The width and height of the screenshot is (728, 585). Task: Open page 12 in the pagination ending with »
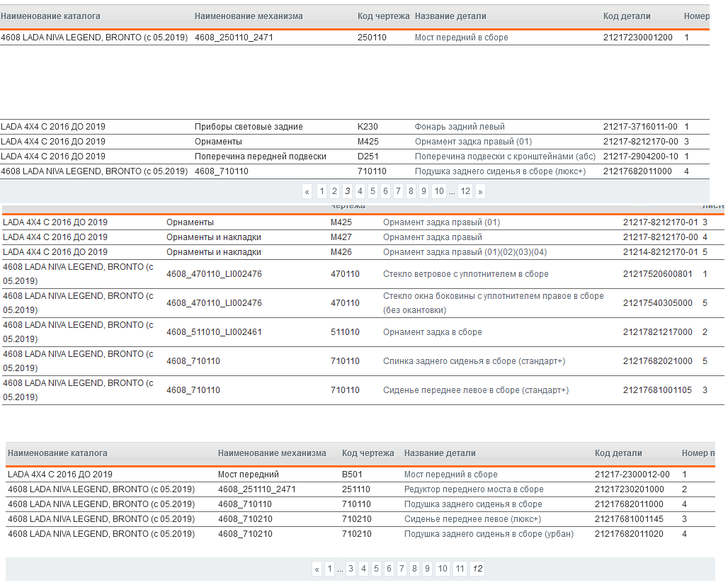click(x=465, y=191)
